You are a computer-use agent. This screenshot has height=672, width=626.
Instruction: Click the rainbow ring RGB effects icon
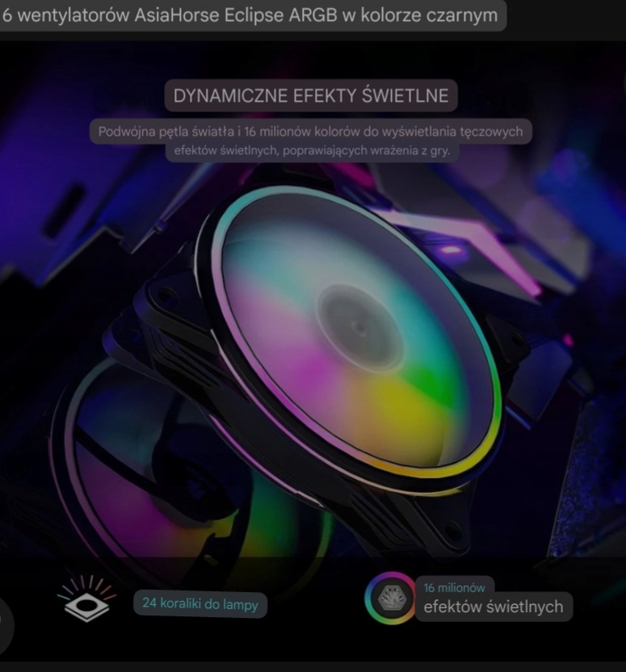click(390, 598)
